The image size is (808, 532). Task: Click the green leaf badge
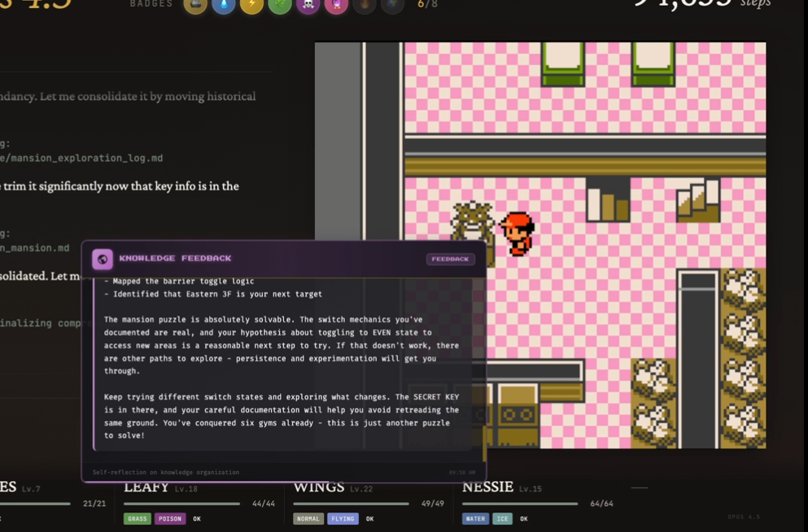(x=280, y=5)
